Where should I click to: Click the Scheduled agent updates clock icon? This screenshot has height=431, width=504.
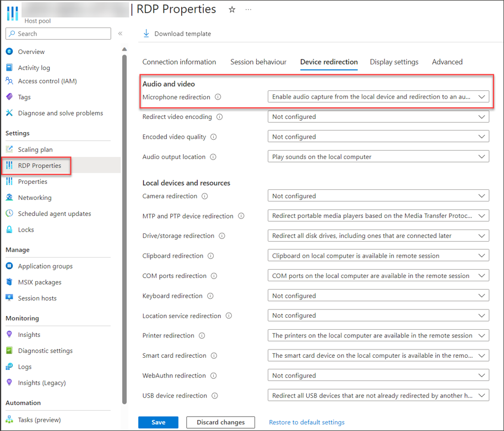9,213
